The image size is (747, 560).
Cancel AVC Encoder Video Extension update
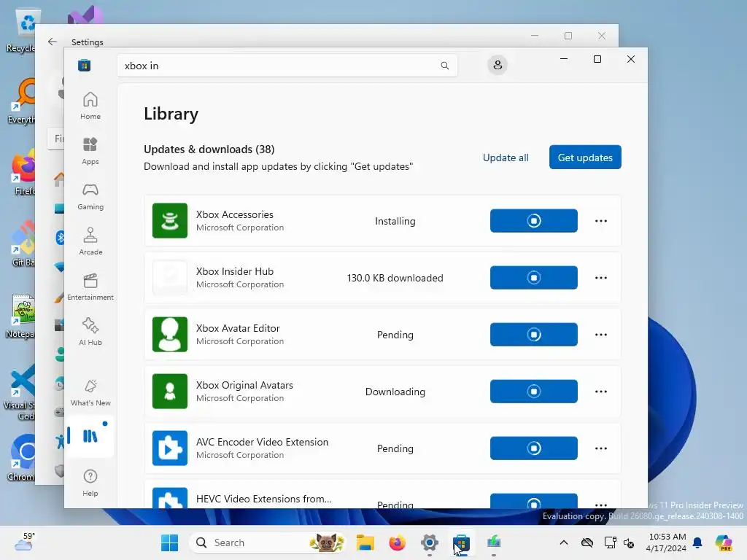(x=533, y=448)
